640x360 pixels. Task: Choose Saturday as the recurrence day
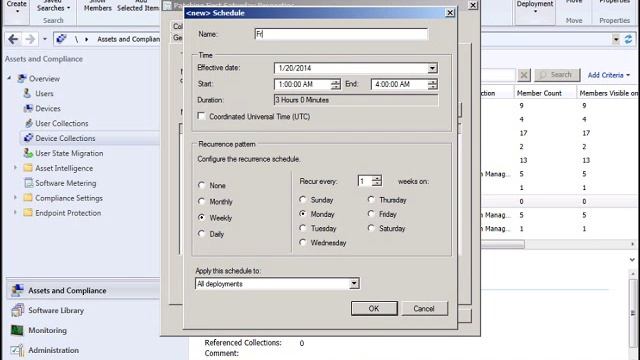371,228
